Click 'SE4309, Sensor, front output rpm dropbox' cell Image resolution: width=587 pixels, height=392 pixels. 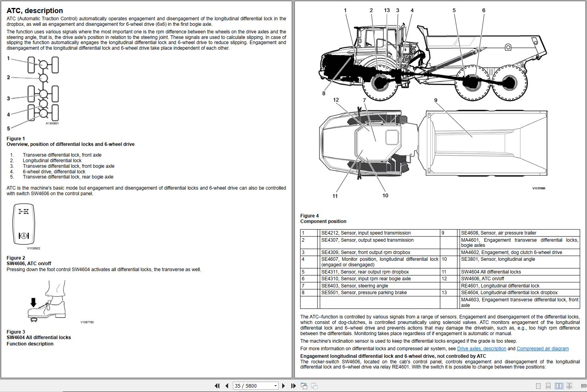pyautogui.click(x=380, y=252)
